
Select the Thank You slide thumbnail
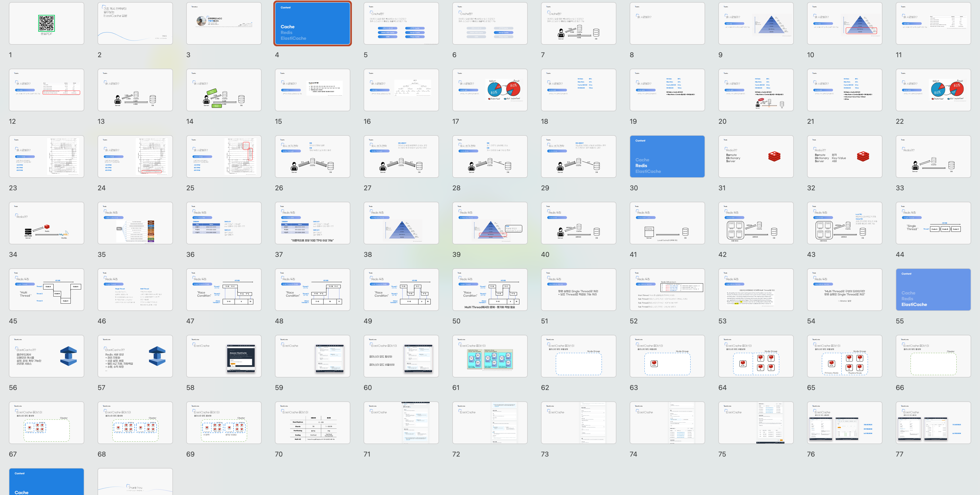pos(135,482)
